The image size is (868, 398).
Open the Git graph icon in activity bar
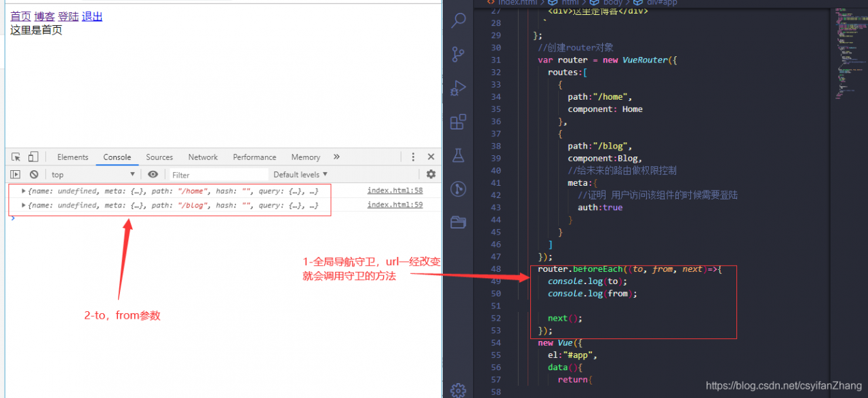[458, 188]
